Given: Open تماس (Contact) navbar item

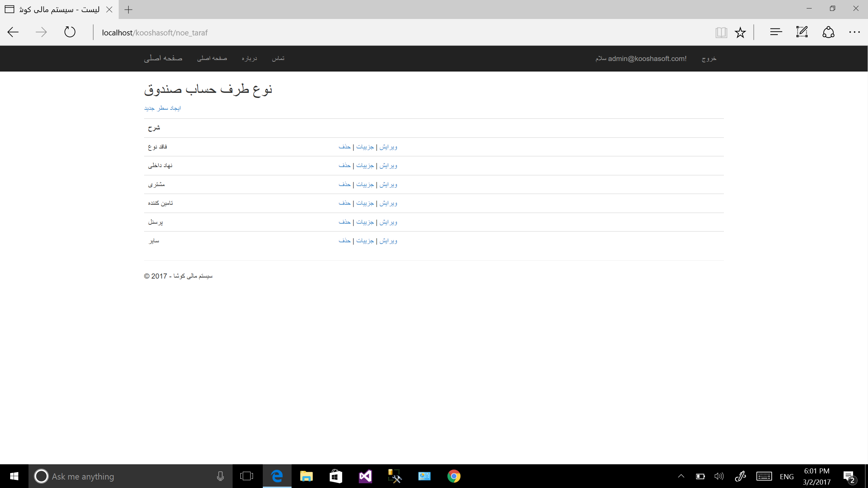Looking at the screenshot, I should coord(278,58).
